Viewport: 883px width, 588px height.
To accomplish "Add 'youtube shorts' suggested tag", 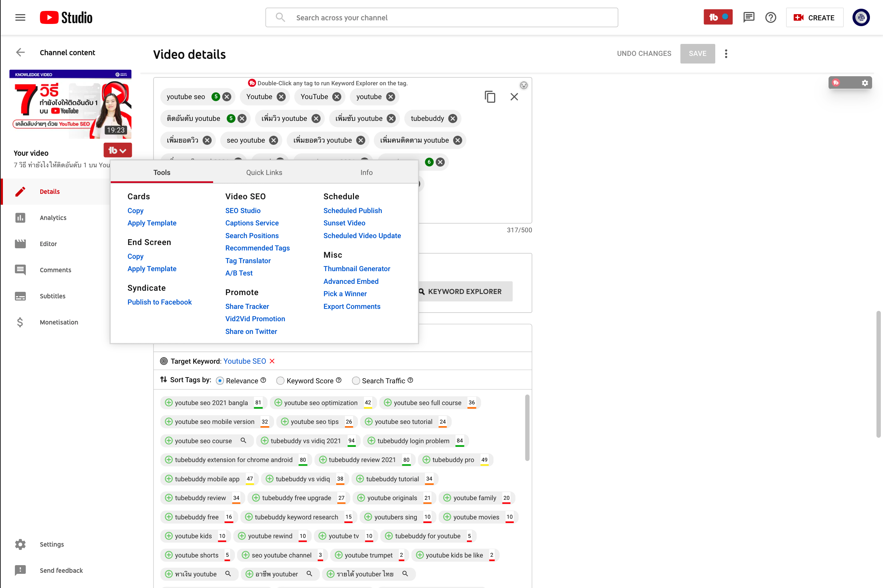I will [x=169, y=555].
